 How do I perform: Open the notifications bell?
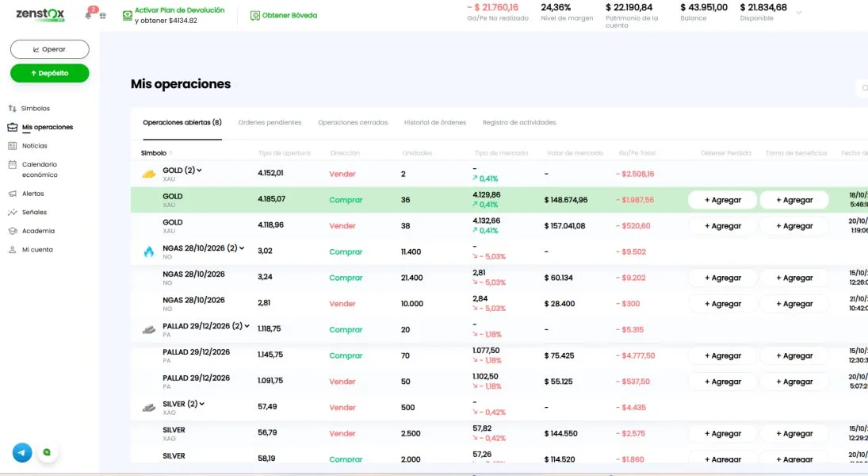click(88, 15)
